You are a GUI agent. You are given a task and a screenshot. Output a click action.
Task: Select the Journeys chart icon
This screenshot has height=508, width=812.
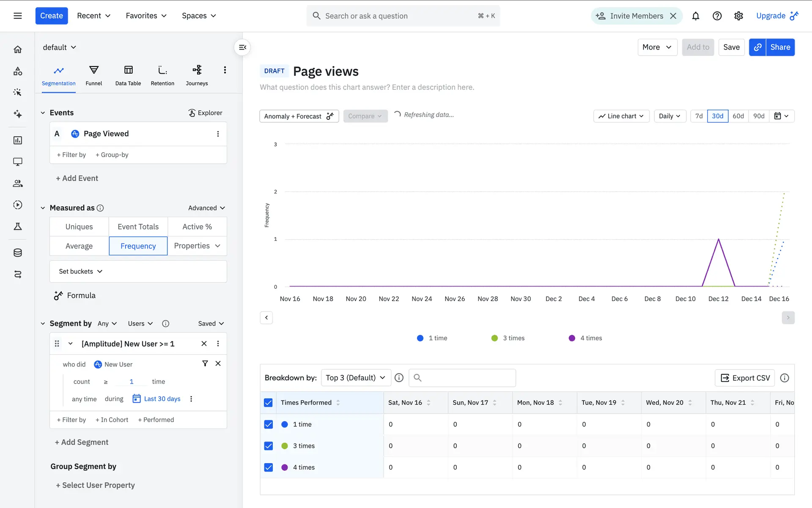coord(197,70)
